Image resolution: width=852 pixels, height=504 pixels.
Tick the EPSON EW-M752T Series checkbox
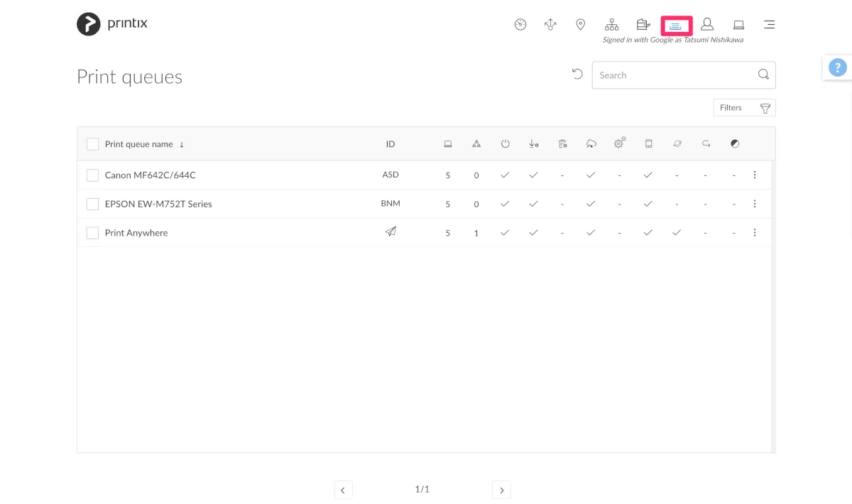(92, 204)
